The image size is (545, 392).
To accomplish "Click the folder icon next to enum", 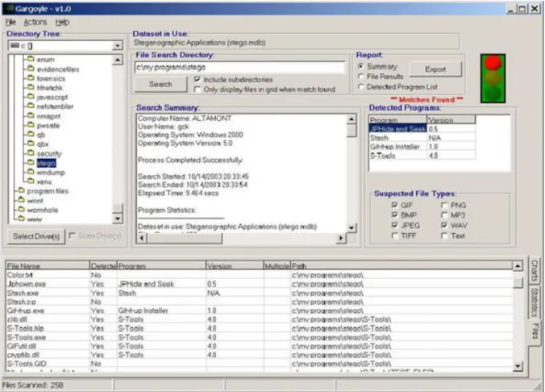I will coord(31,59).
